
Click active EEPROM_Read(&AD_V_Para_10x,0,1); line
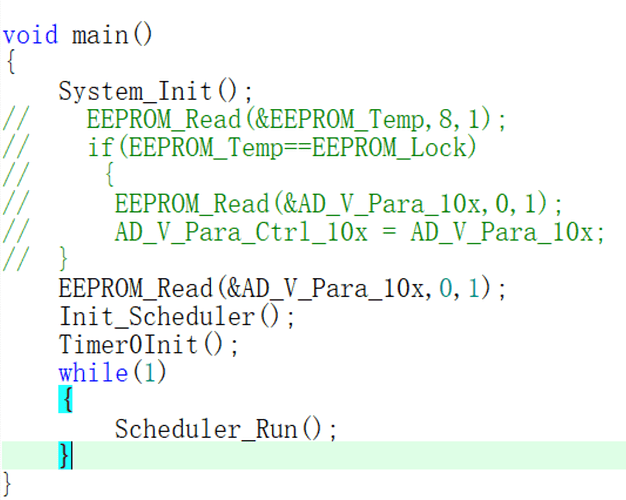[282, 288]
